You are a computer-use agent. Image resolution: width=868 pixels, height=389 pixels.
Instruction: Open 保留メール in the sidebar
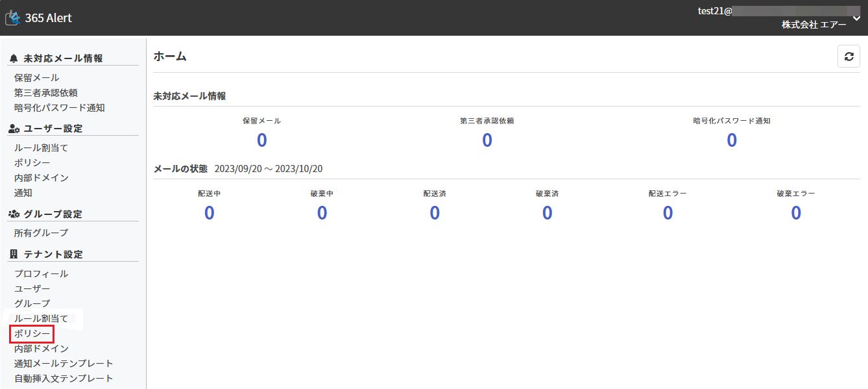click(36, 78)
